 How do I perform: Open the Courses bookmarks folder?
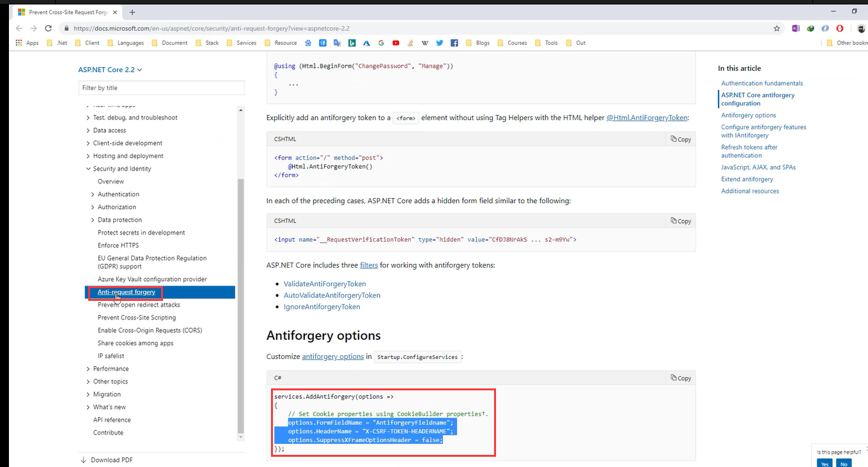pos(512,43)
